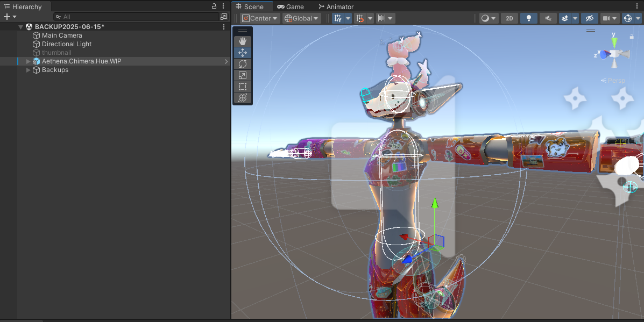Select the Scale tool

pos(242,75)
